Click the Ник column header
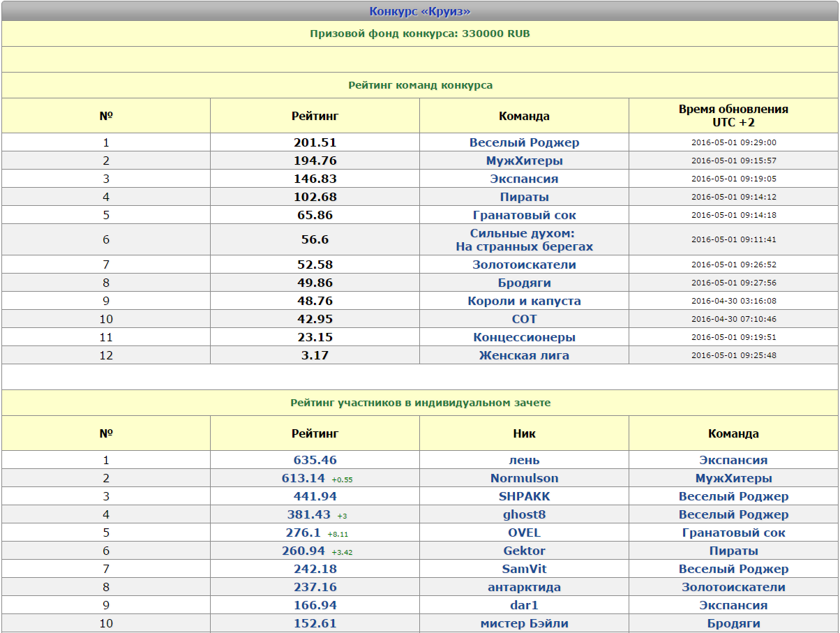840x633 pixels. tap(524, 433)
